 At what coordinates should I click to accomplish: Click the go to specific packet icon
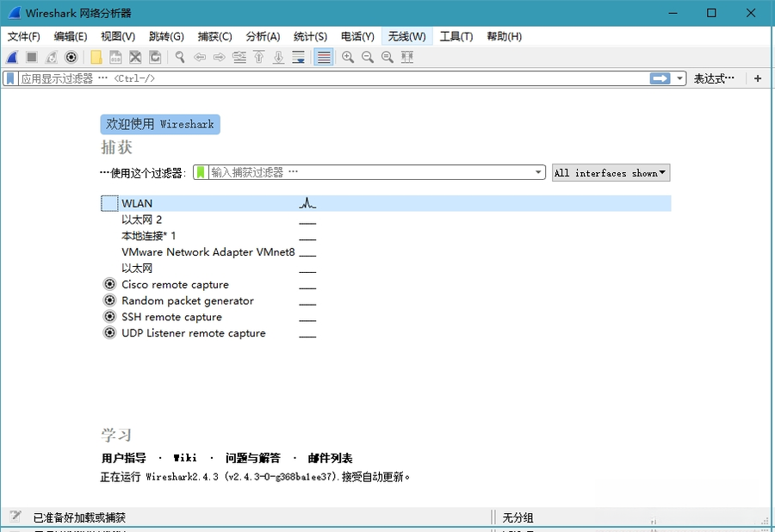[239, 58]
